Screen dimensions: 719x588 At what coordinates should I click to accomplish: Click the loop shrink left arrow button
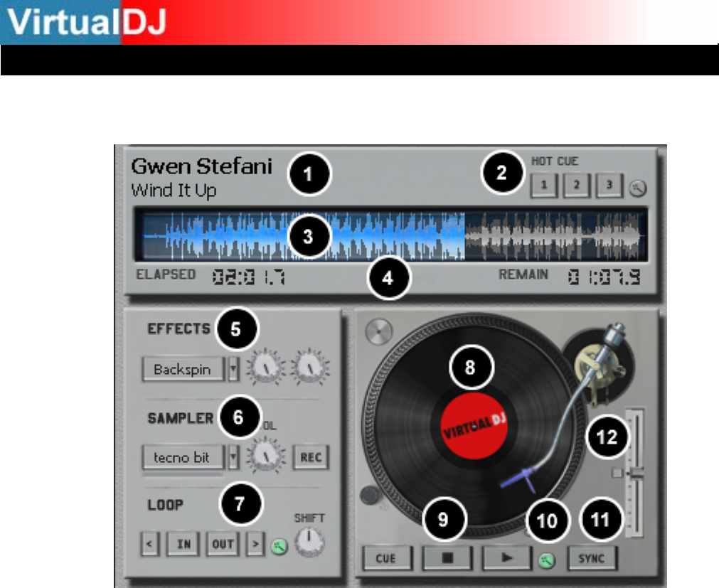[x=149, y=544]
